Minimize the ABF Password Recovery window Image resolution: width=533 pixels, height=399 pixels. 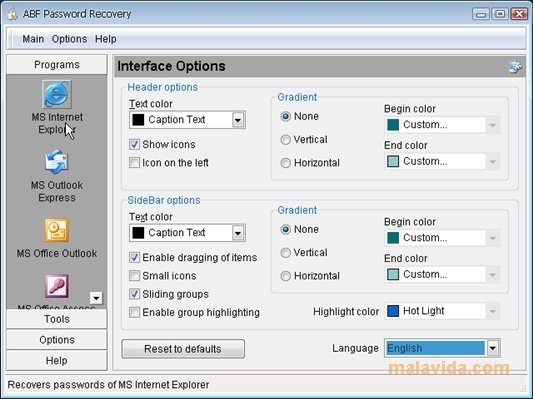pos(481,14)
